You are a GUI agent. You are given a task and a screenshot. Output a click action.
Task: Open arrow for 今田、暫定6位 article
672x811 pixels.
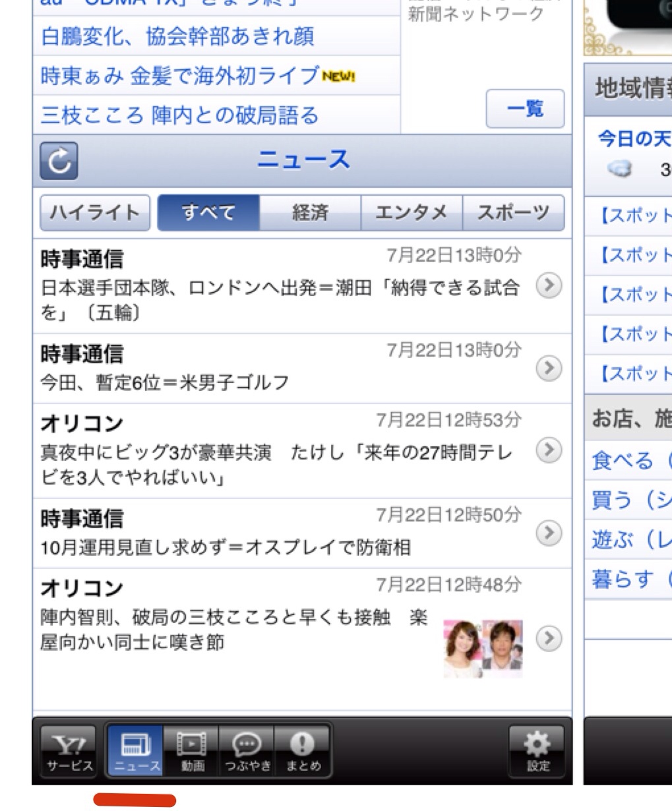(548, 368)
